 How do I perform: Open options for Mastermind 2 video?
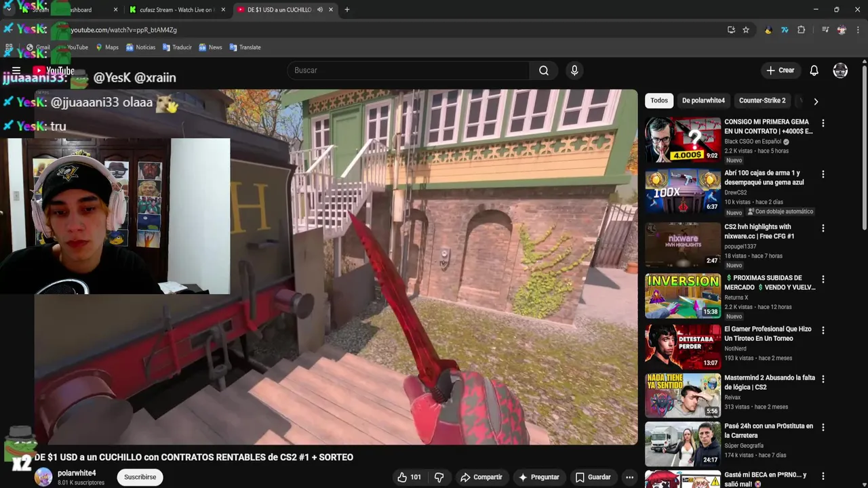click(823, 379)
